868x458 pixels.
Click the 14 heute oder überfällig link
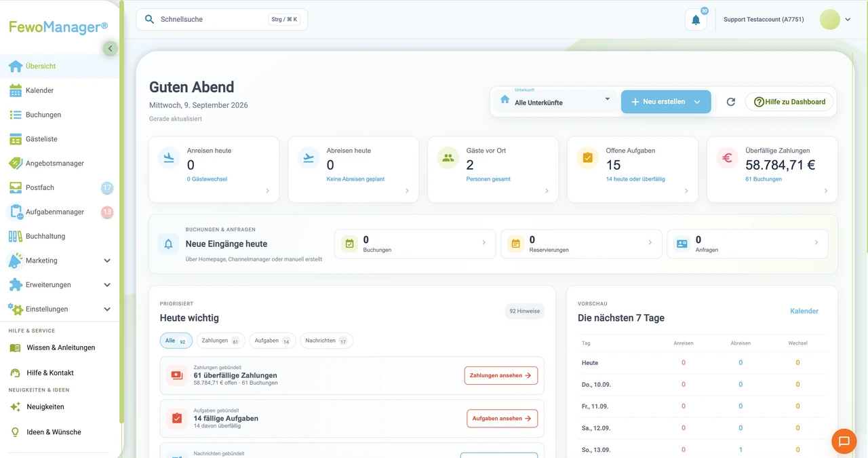635,179
